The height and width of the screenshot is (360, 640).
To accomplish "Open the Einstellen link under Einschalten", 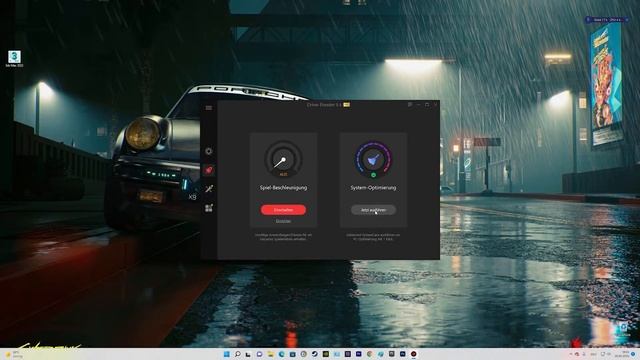I will 283,221.
